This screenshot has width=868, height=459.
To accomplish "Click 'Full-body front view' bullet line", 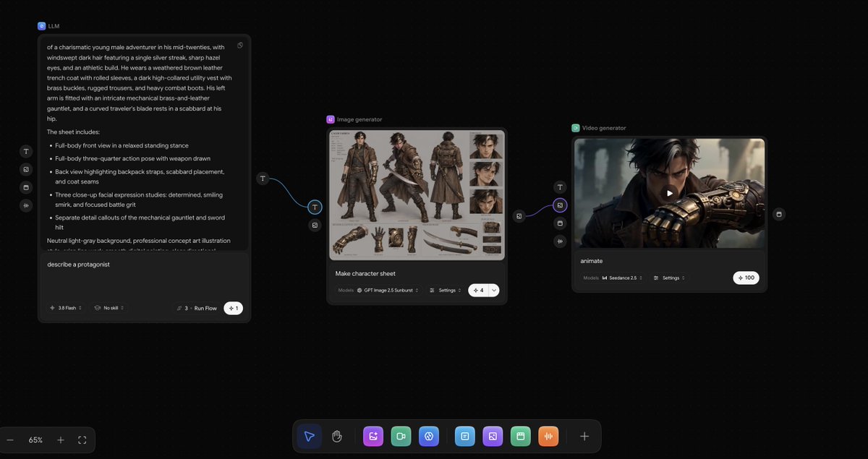I will 122,145.
